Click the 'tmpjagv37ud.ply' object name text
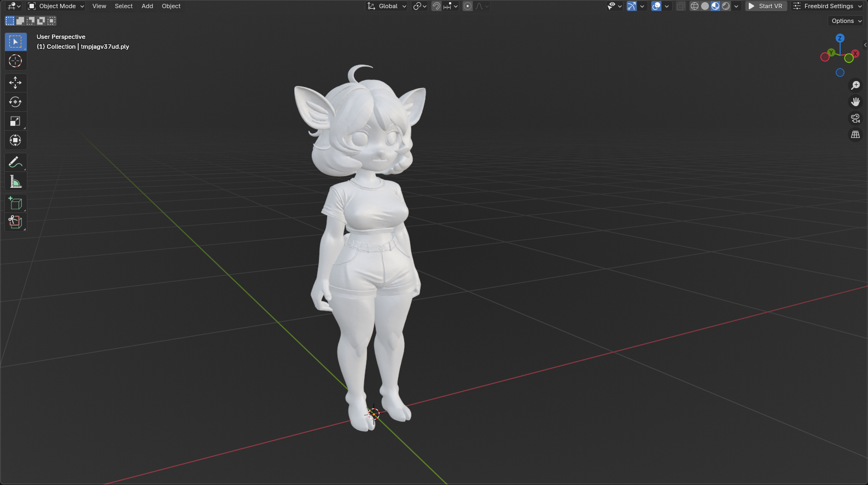 (x=105, y=47)
